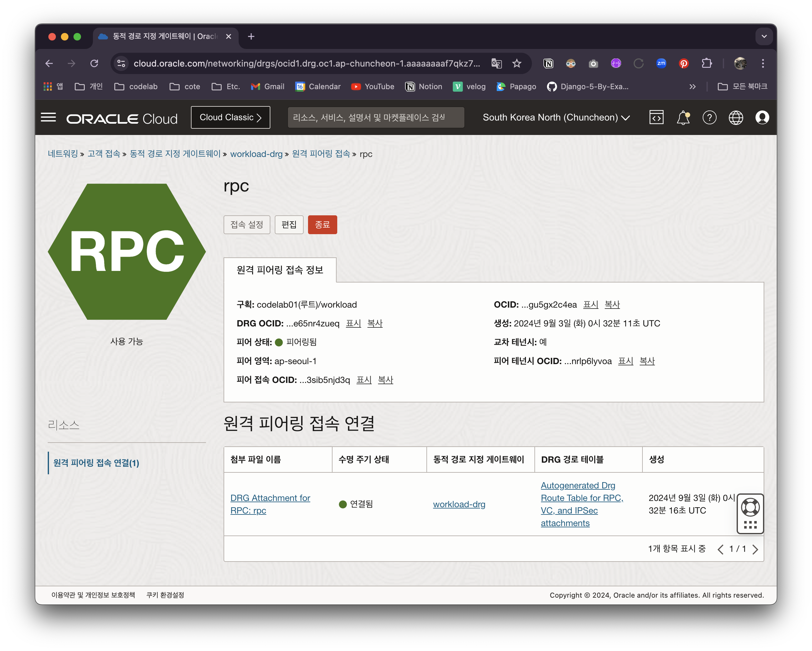812x651 pixels.
Task: Open the user profile avatar menu
Action: click(762, 117)
